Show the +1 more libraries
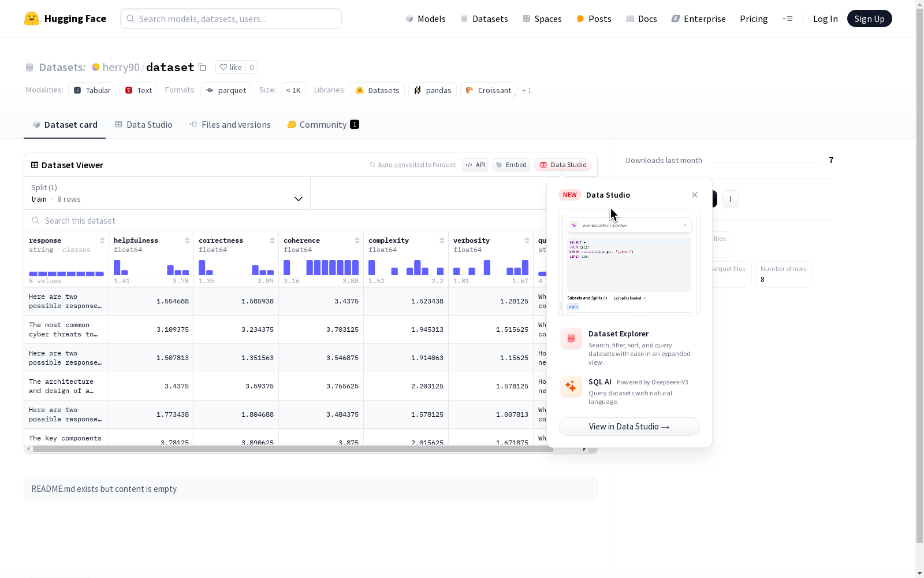 pyautogui.click(x=527, y=90)
